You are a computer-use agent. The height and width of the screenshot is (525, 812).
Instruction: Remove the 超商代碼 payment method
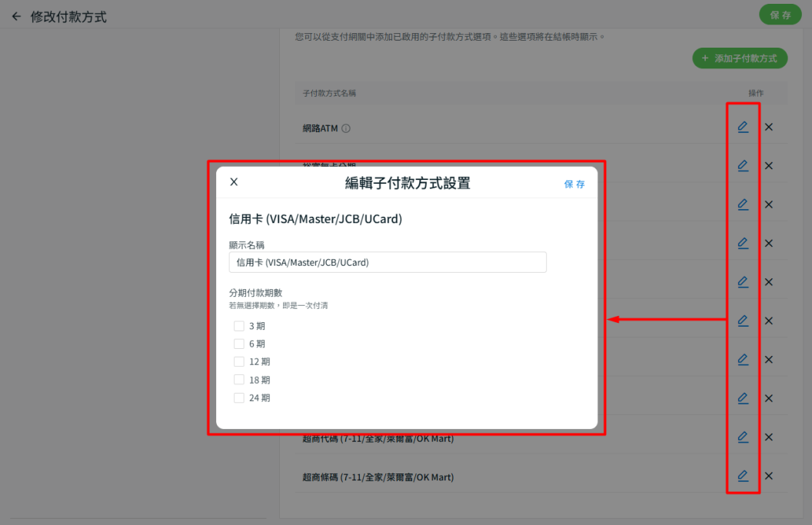pos(768,437)
